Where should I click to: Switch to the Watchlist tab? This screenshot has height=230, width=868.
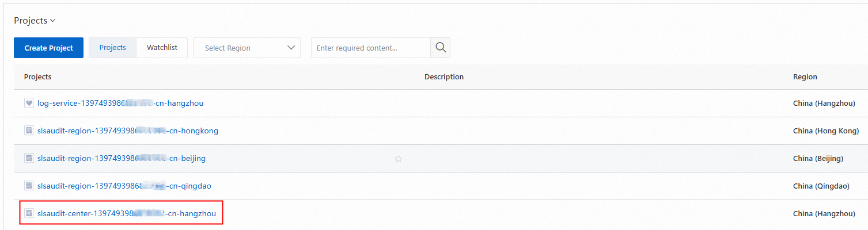[162, 48]
